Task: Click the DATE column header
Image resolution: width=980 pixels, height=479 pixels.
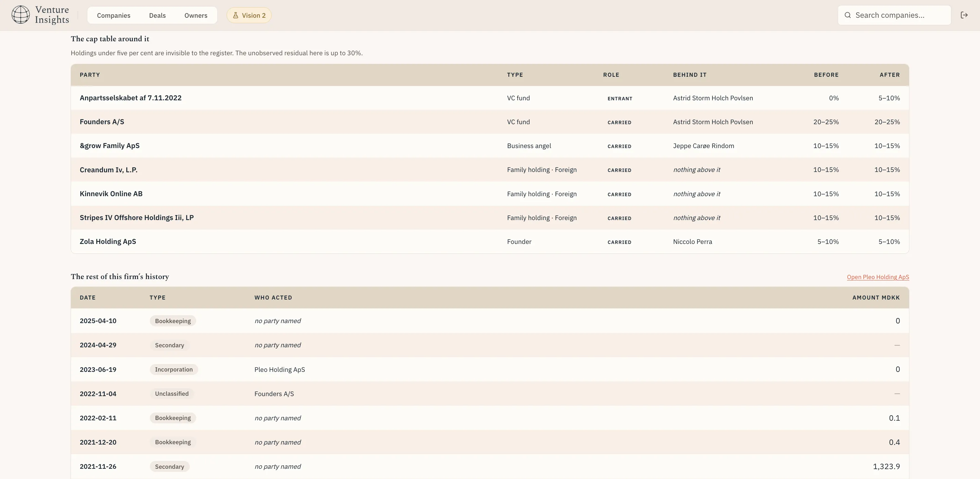Action: point(87,297)
